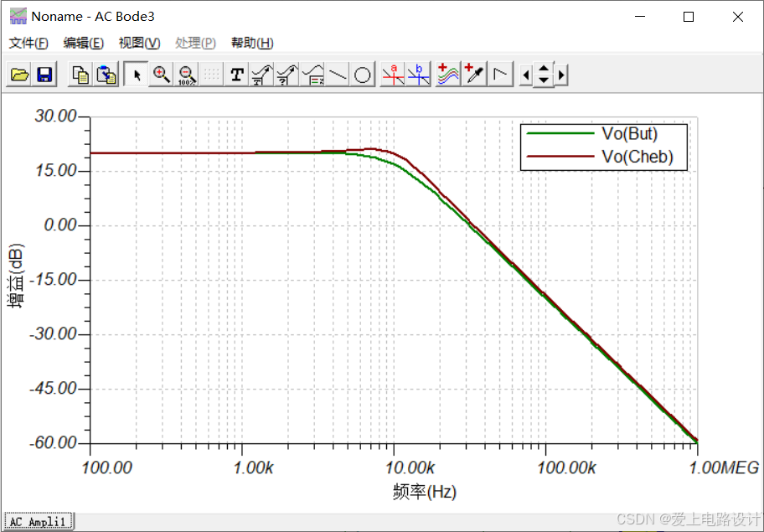Click the flag triangle marker tool
The height and width of the screenshot is (532, 764).
500,75
